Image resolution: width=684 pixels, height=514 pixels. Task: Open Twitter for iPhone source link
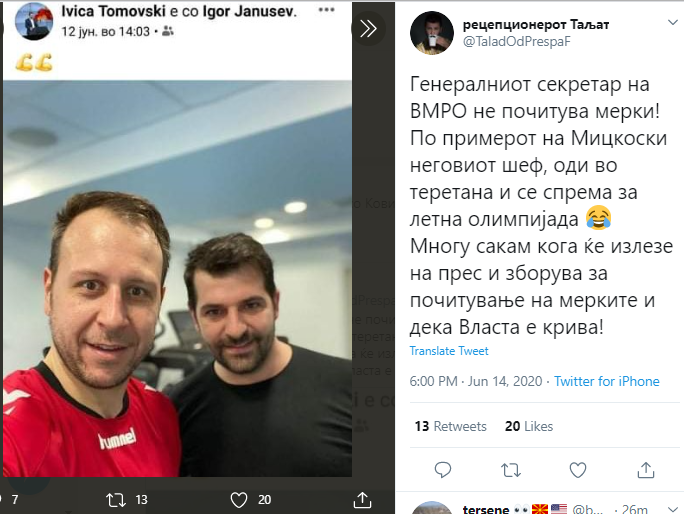pos(606,381)
